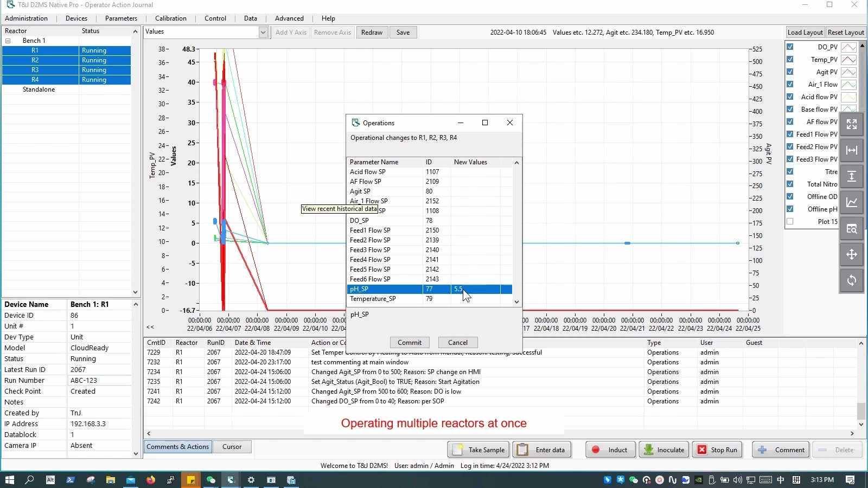Click the Cancel button in Operations dialog
This screenshot has height=488, width=868.
(x=458, y=343)
